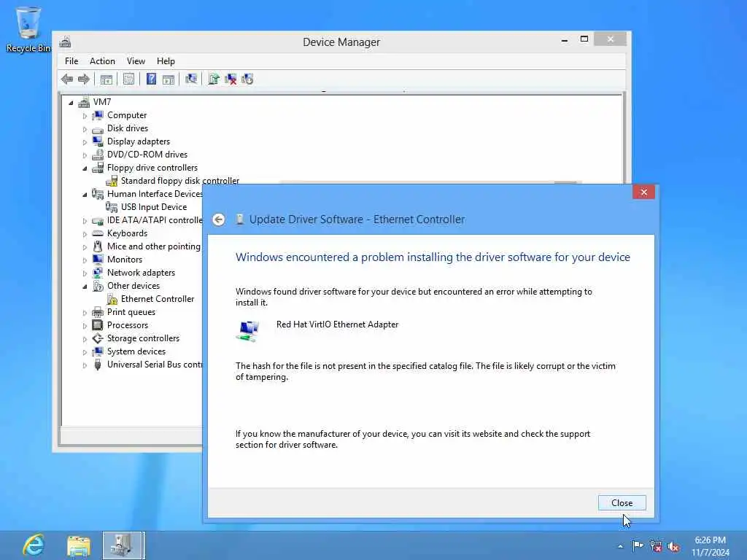
Task: Click Show/Hide Console Tree toolbar icon
Action: [107, 79]
